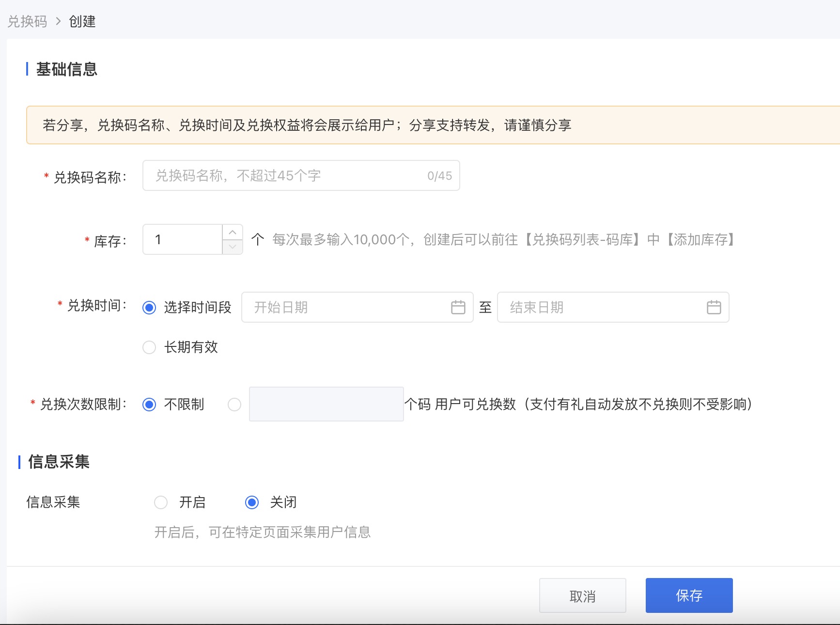Enable 信息采集 with 开启 radio
This screenshot has width=840, height=625.
[161, 502]
